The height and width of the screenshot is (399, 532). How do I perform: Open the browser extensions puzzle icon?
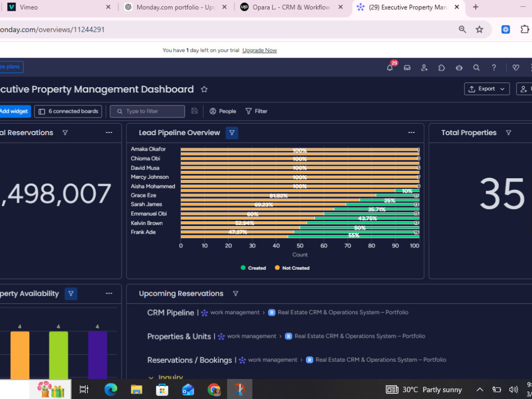[525, 29]
